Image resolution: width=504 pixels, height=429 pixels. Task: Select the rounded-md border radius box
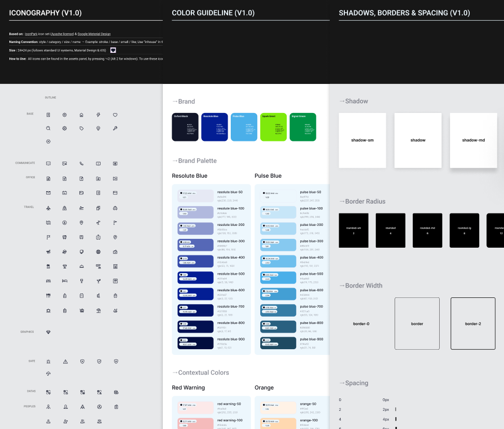pos(427,231)
